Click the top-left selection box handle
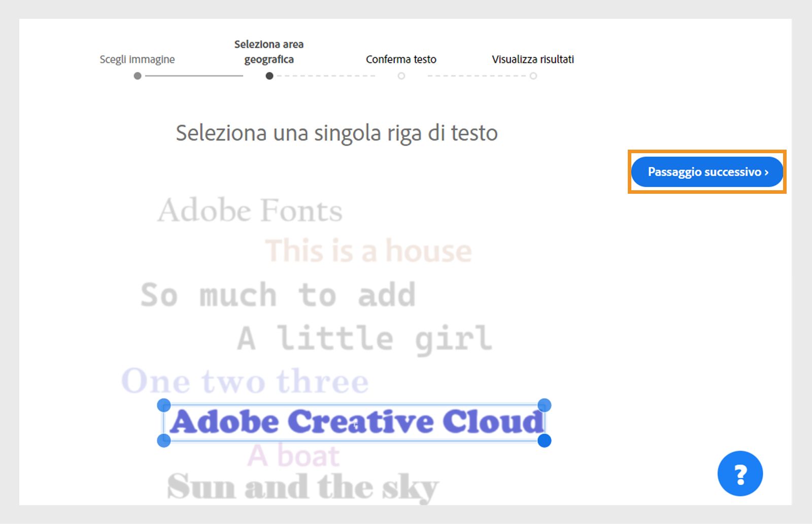 pos(164,405)
